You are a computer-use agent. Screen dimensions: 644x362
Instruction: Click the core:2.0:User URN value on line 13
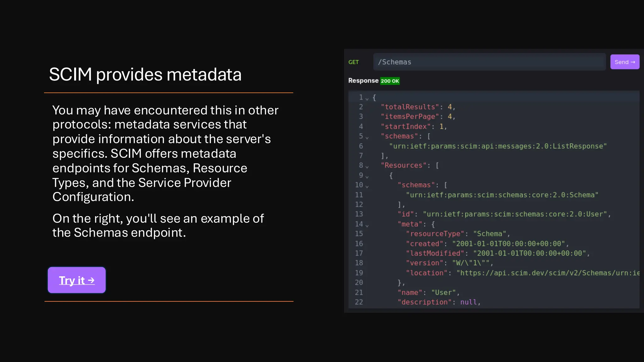pos(515,214)
